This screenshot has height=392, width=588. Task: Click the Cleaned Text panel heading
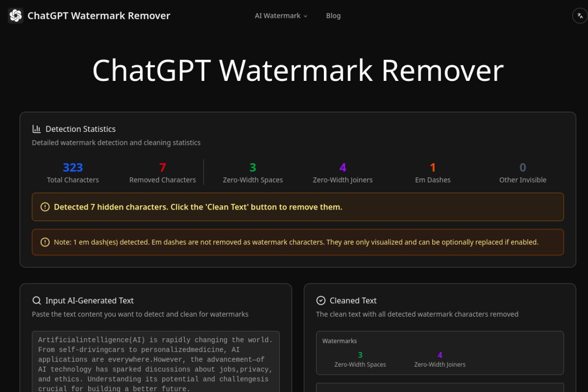353,301
